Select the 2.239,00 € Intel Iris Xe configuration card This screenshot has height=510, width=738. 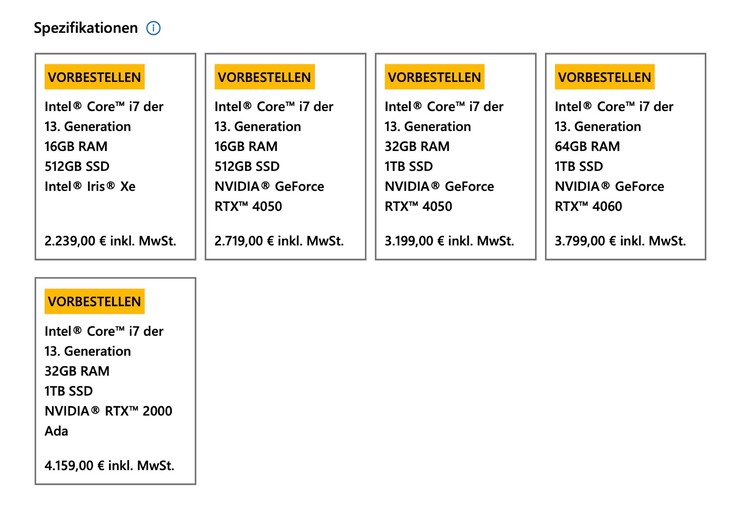[115, 156]
